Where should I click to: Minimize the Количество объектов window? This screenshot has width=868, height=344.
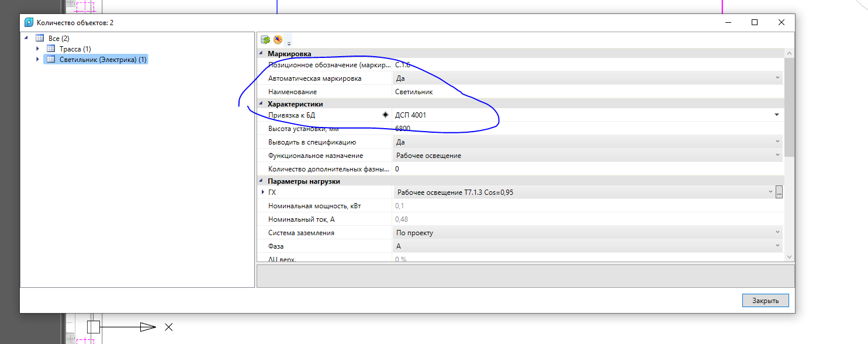pos(728,22)
